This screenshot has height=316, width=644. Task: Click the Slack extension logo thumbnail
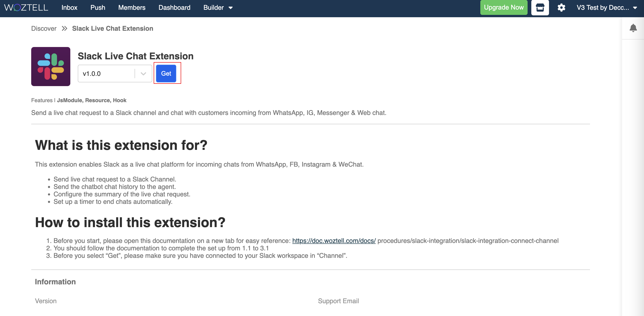(x=51, y=67)
